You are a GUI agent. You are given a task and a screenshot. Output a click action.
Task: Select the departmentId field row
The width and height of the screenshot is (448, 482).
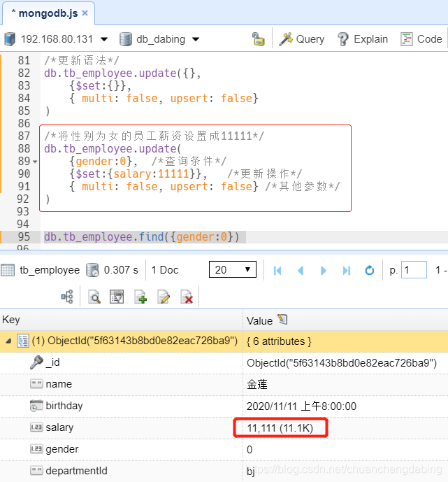(x=224, y=471)
